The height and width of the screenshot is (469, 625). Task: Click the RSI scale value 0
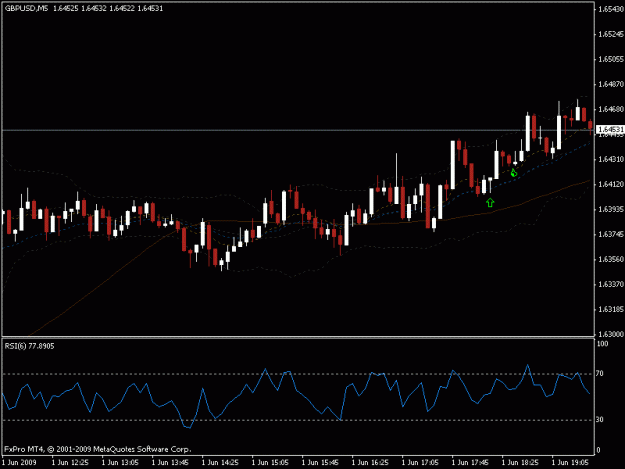click(598, 450)
